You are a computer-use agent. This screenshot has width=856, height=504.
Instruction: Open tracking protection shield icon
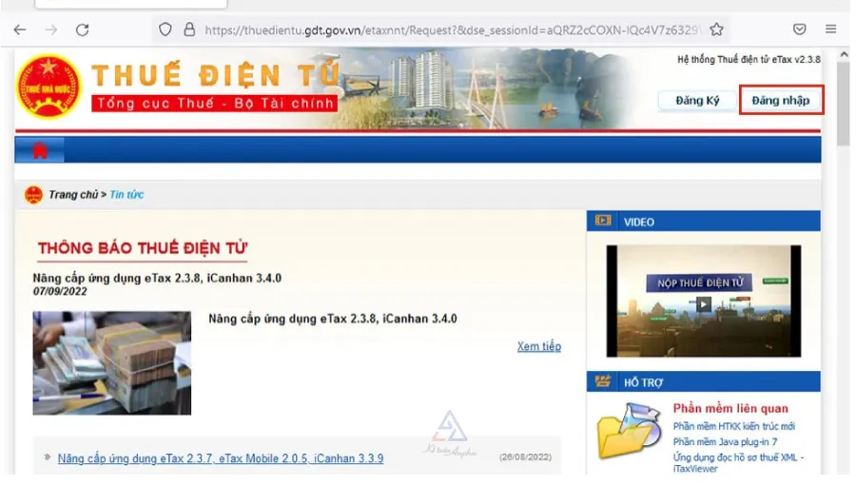tap(165, 29)
